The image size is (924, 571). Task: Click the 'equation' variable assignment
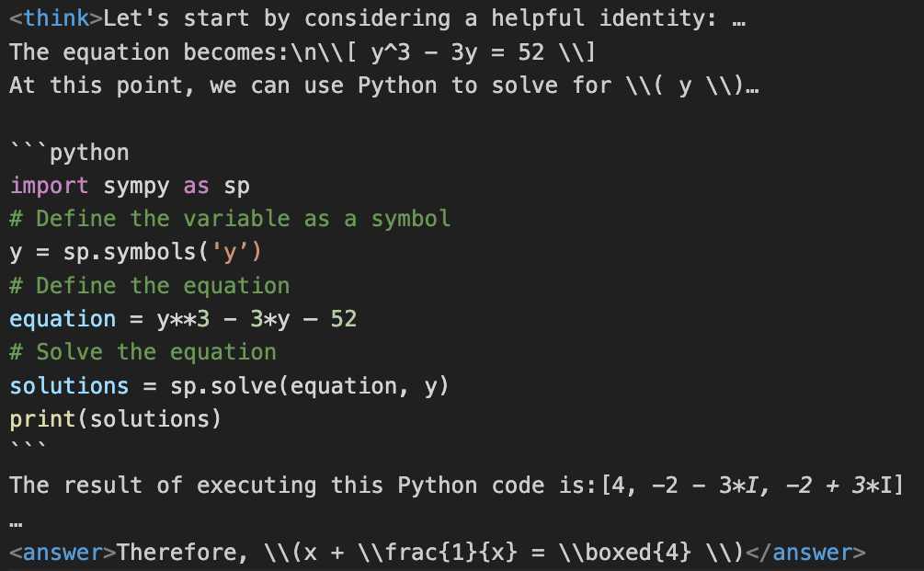[x=63, y=319]
